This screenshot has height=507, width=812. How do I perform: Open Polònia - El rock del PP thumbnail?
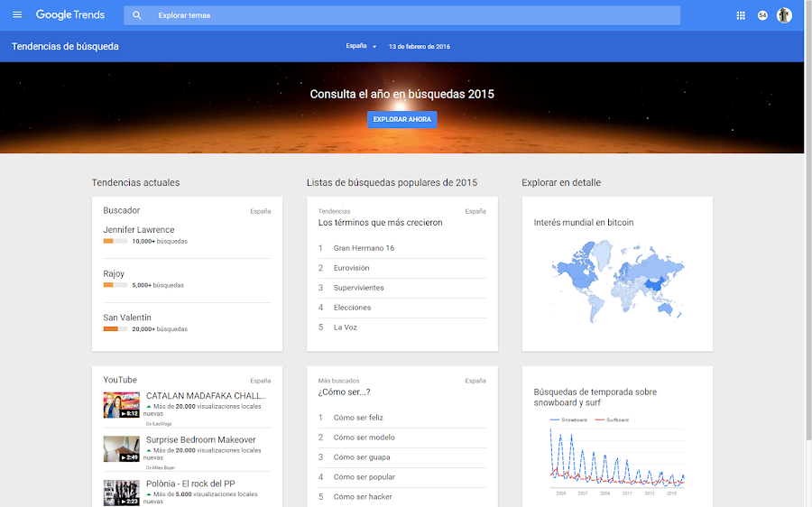coord(121,493)
